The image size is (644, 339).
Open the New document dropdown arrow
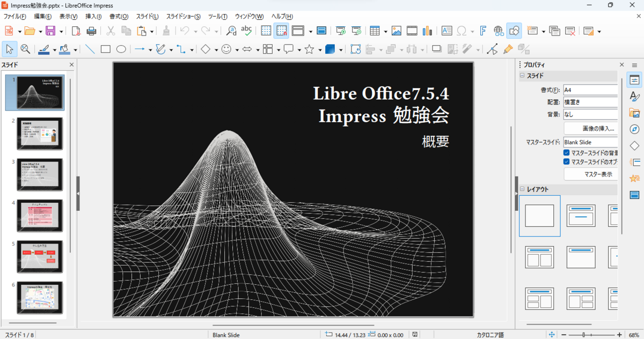(x=19, y=31)
